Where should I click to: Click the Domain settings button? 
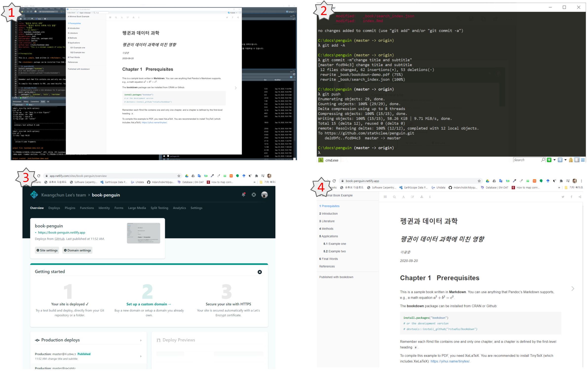point(77,250)
